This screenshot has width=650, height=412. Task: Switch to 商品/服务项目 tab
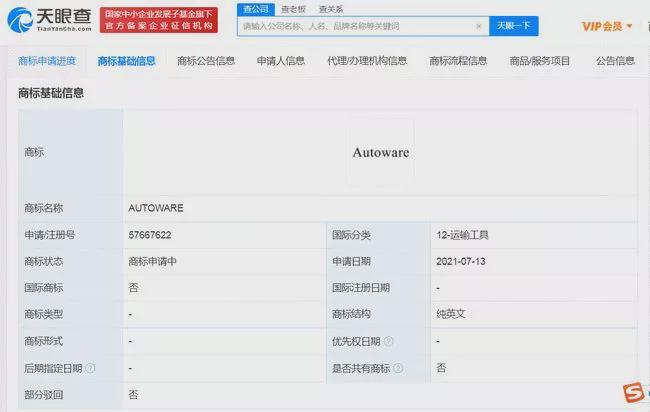click(x=540, y=61)
